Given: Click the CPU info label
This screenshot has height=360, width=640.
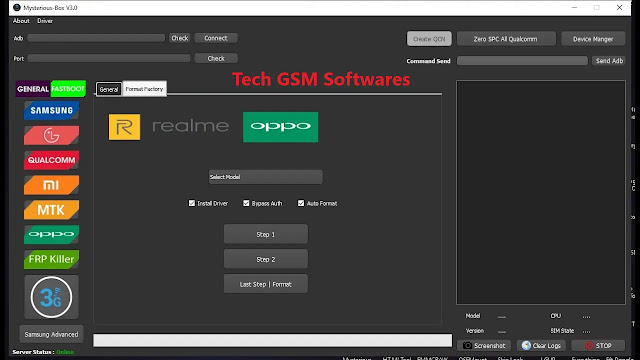Looking at the screenshot, I should click(x=556, y=316).
